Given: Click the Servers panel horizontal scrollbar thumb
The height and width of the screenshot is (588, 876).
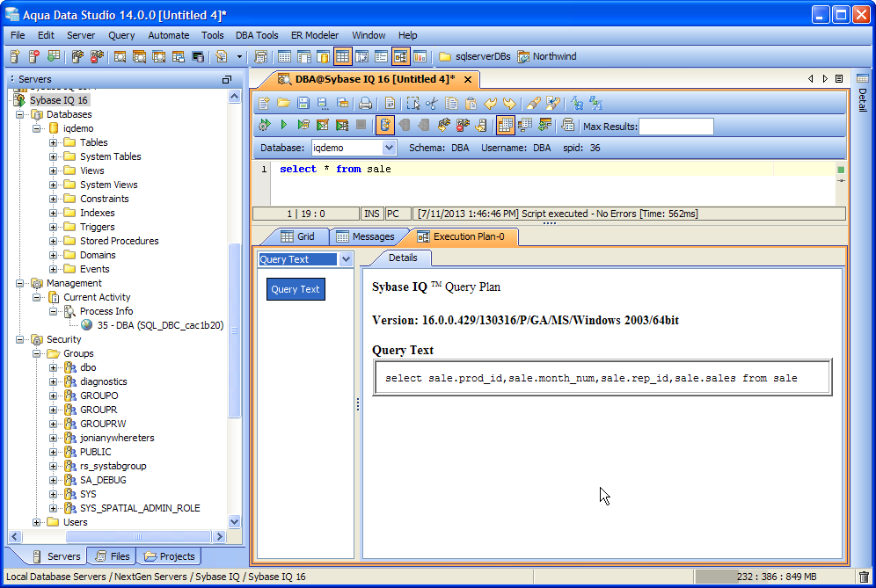Looking at the screenshot, I should (138, 537).
